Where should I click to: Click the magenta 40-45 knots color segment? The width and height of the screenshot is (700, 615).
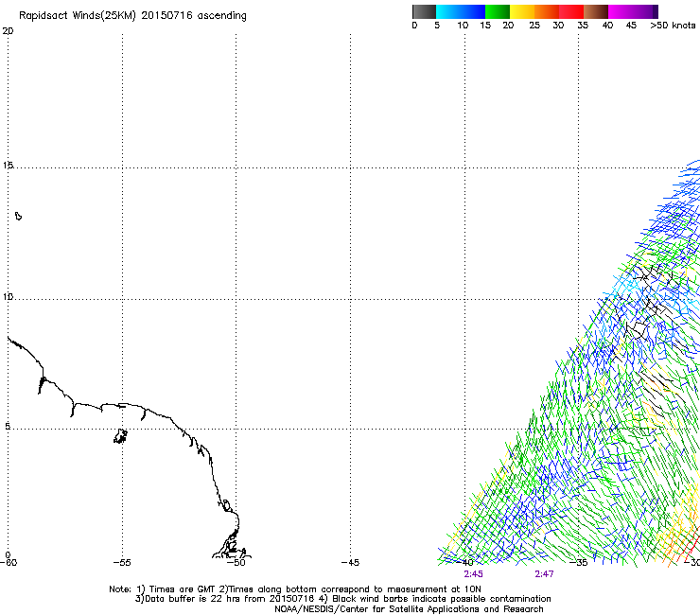click(x=621, y=11)
